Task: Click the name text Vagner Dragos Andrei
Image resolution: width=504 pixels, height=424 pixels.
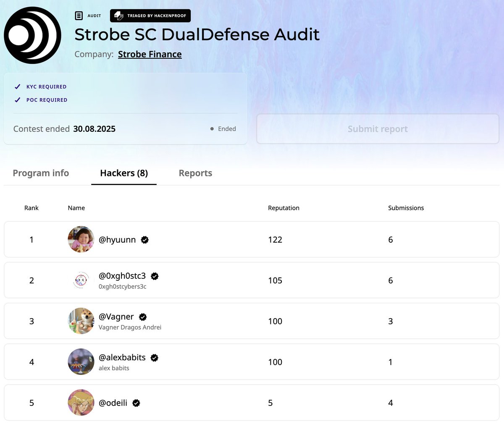Action: 130,327
